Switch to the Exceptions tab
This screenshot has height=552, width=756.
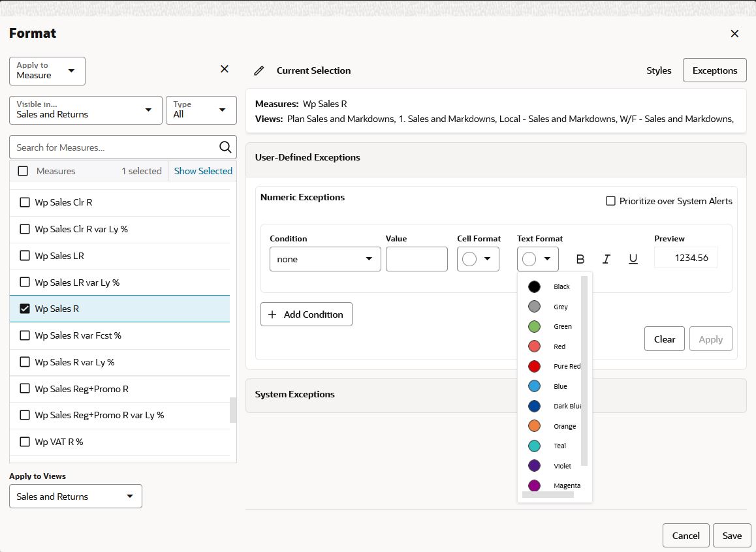(x=714, y=71)
